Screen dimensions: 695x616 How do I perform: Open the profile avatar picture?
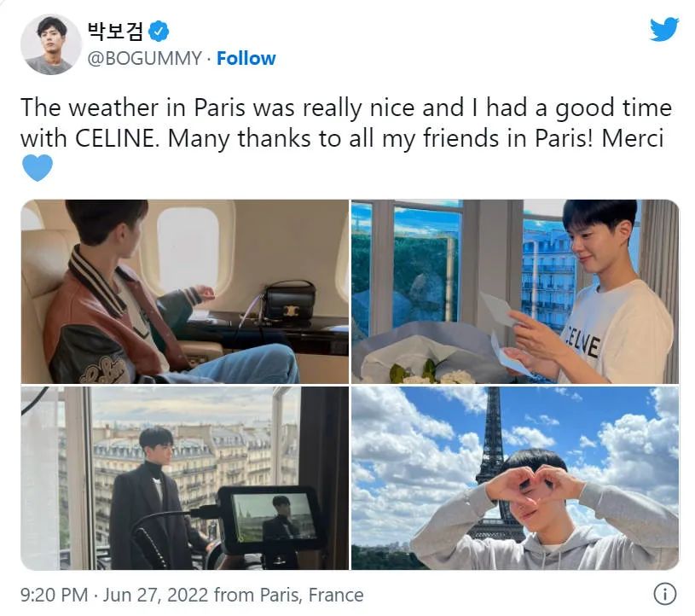coord(51,44)
